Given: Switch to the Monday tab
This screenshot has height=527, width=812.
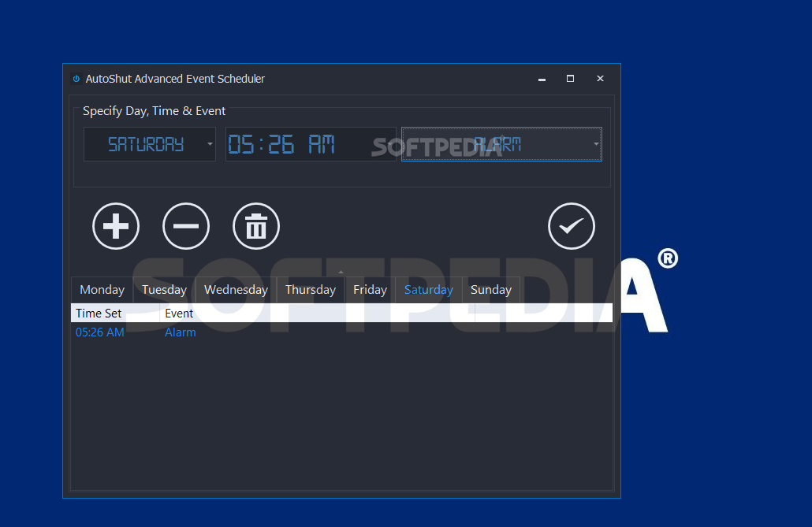Looking at the screenshot, I should click(x=102, y=290).
